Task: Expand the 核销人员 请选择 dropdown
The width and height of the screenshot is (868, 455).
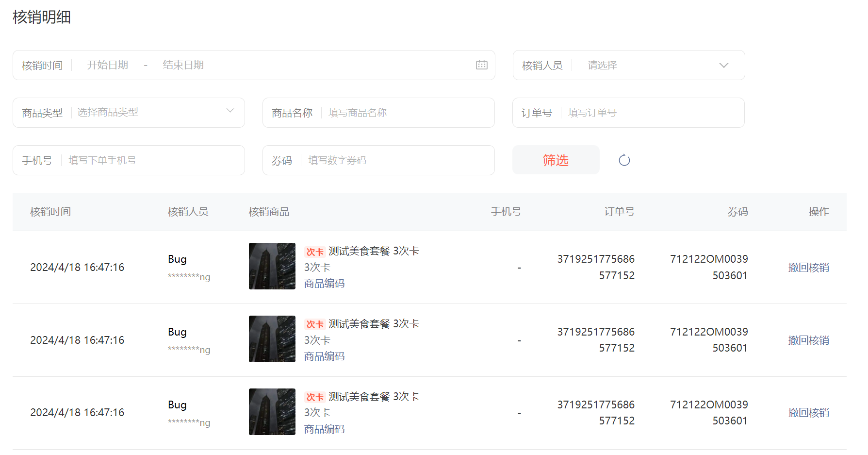Action: pyautogui.click(x=629, y=65)
